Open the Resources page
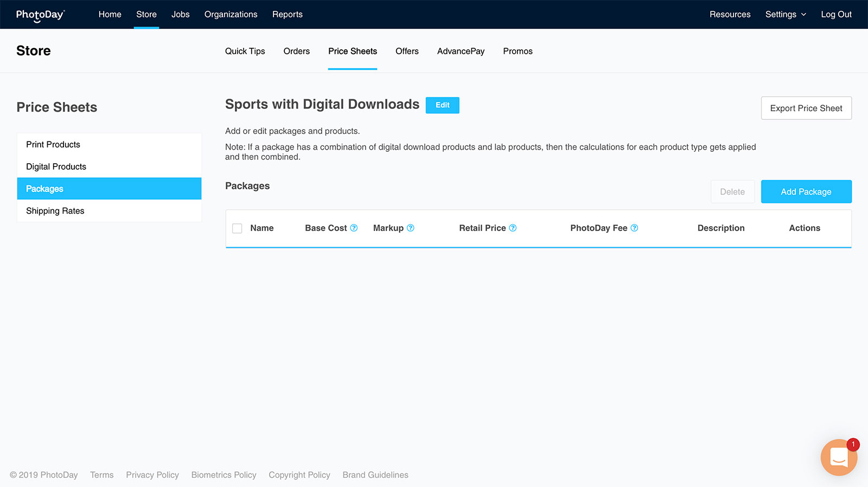This screenshot has width=868, height=487. pyautogui.click(x=730, y=15)
